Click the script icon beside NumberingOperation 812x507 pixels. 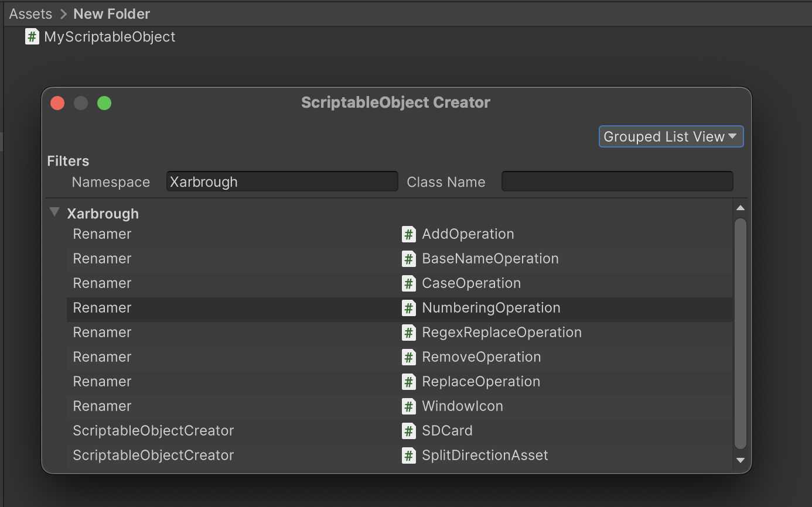click(x=408, y=307)
